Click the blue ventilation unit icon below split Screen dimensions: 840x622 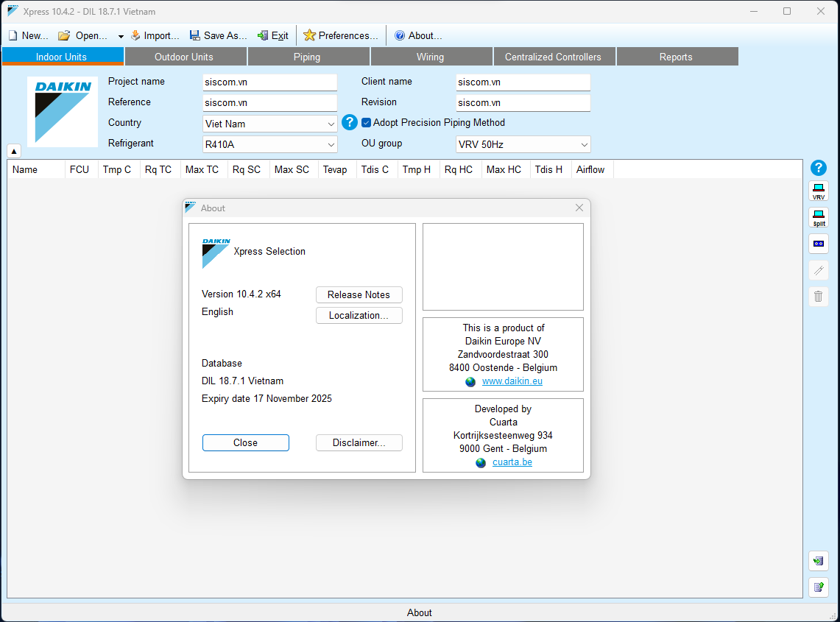tap(818, 244)
